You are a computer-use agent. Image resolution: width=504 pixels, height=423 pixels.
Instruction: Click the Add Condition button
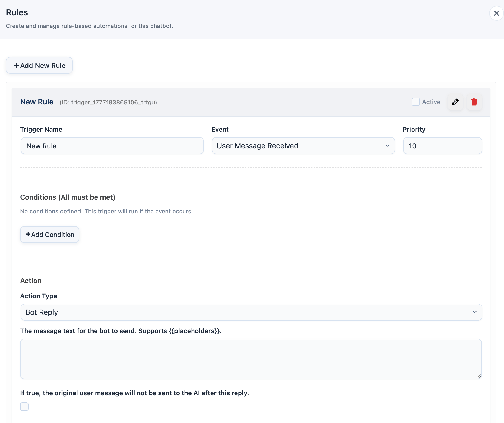tap(50, 235)
